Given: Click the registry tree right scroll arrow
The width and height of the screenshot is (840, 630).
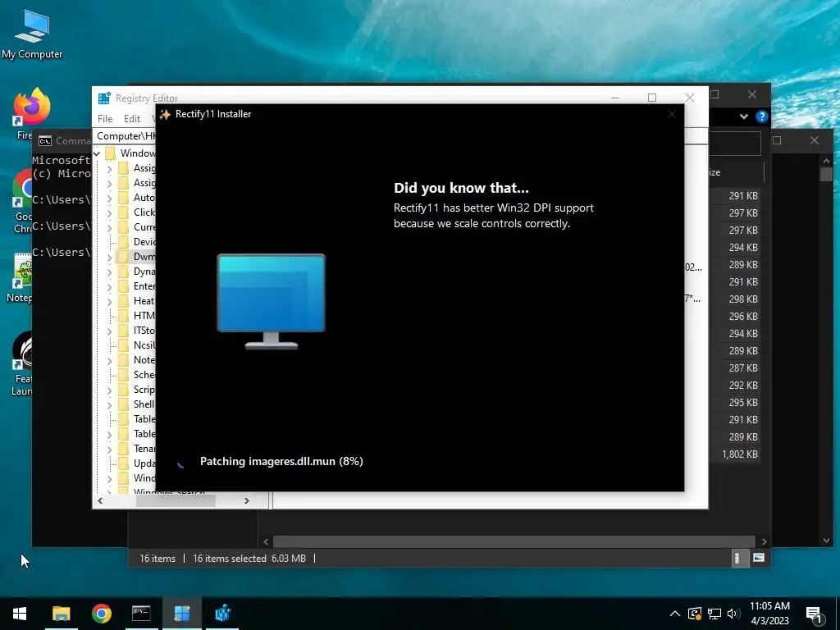Looking at the screenshot, I should tap(246, 500).
